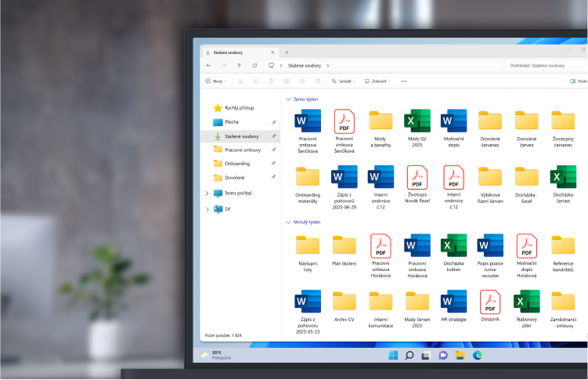
Task: Click the Delete trash toolbar icon
Action: 318,81
